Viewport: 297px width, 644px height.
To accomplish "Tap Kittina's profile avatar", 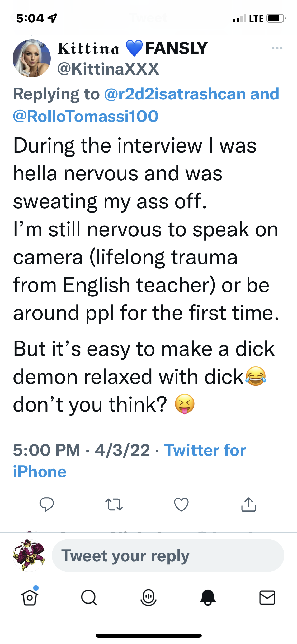I will click(32, 58).
